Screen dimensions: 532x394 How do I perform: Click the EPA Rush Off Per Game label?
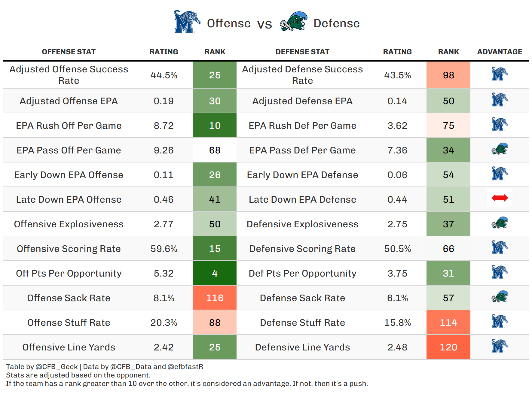pos(69,126)
